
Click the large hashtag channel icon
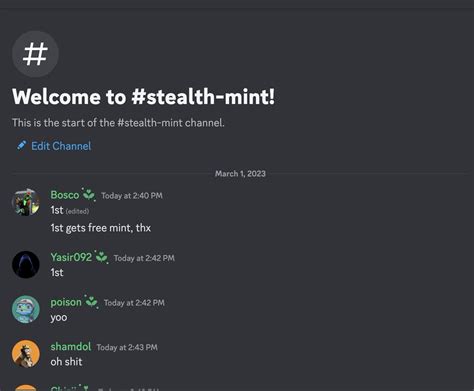(35, 54)
